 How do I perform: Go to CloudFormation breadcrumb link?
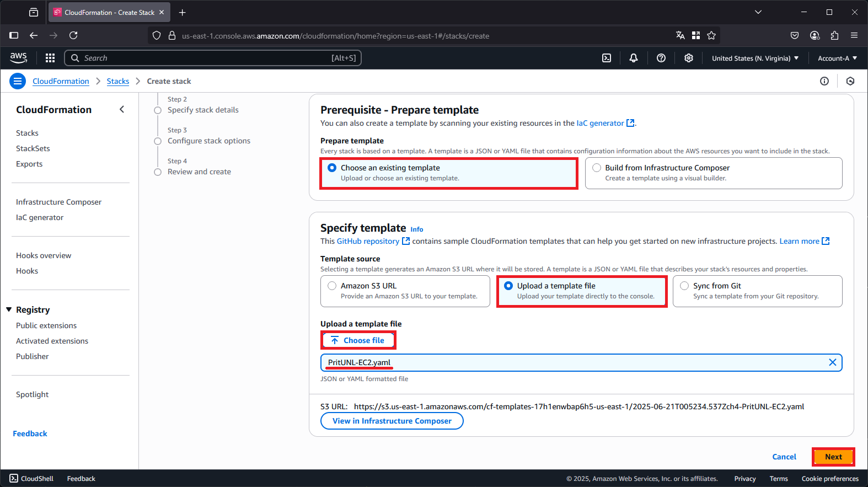pyautogui.click(x=61, y=81)
